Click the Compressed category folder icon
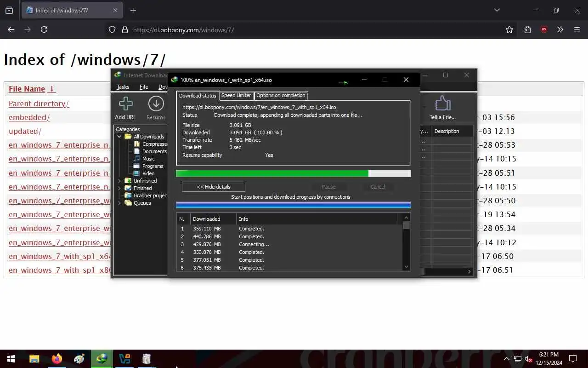This screenshot has height=368, width=588. coord(137,144)
